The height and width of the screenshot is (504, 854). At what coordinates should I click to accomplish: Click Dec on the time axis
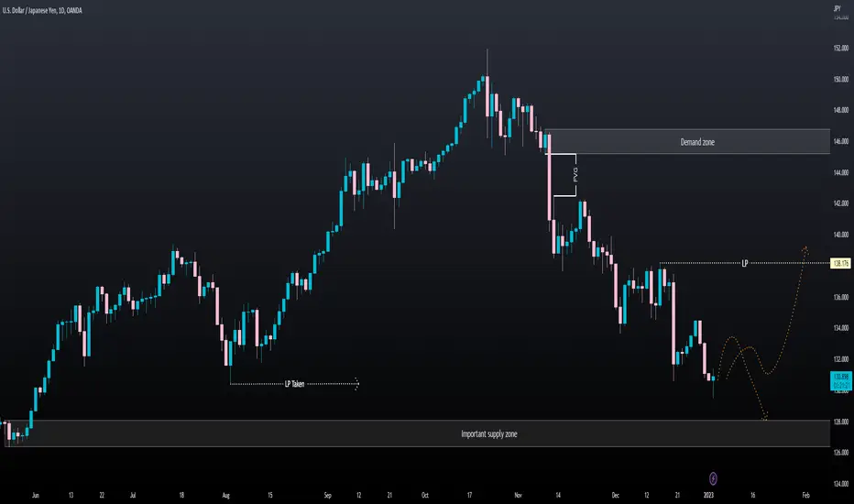pyautogui.click(x=615, y=495)
